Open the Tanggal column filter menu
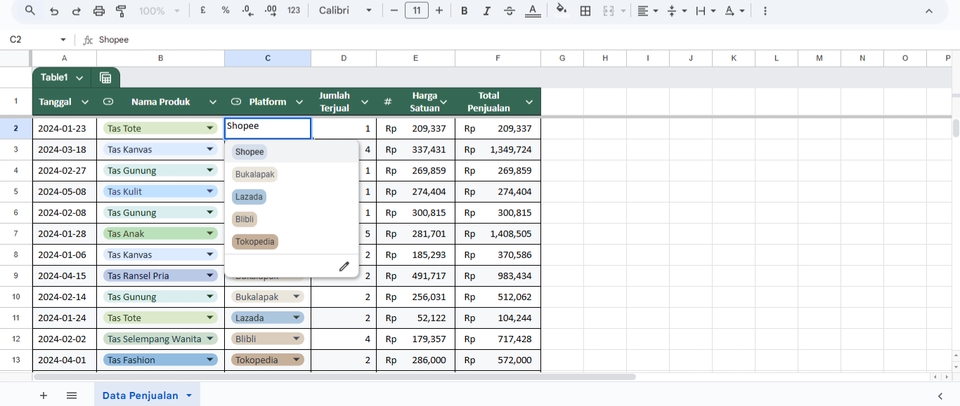Screen dimensions: 960x406 85,102
